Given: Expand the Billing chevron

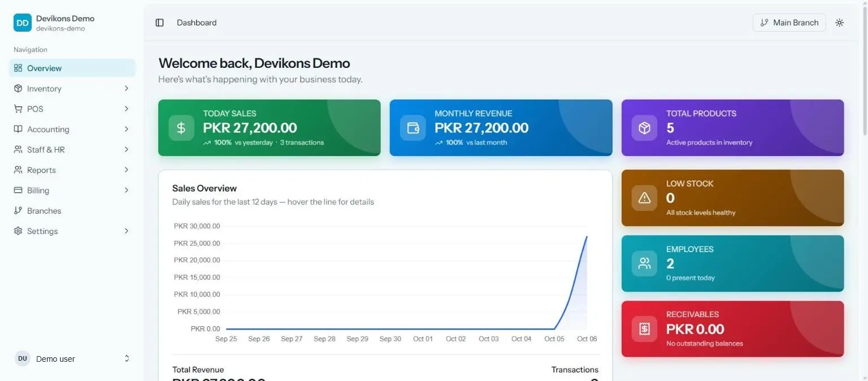Looking at the screenshot, I should coord(127,190).
